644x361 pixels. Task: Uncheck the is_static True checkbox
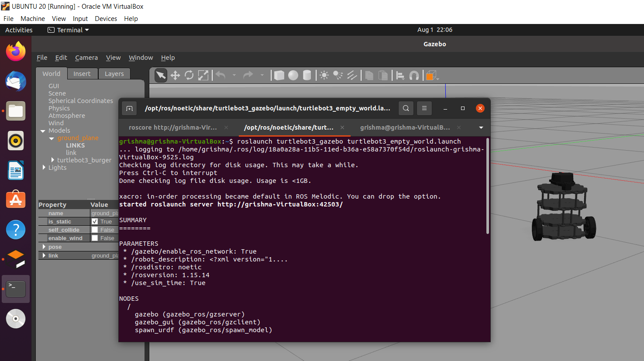coord(95,221)
